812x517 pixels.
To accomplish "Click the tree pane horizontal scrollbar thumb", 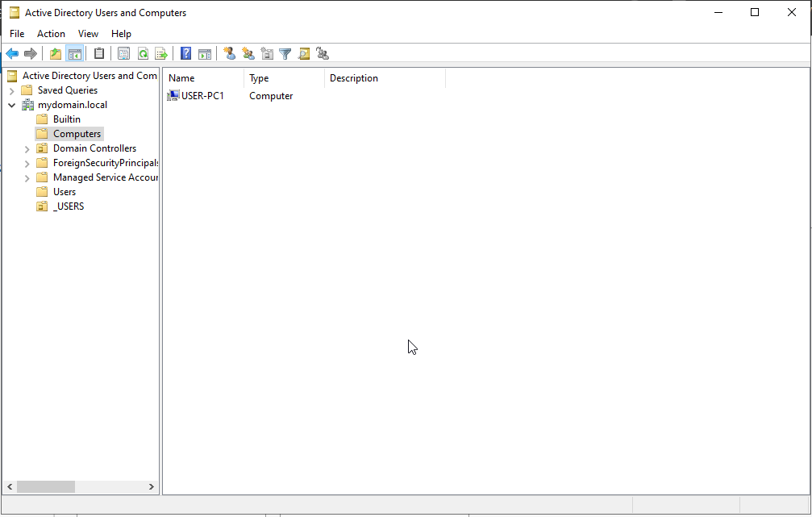I will (x=46, y=487).
